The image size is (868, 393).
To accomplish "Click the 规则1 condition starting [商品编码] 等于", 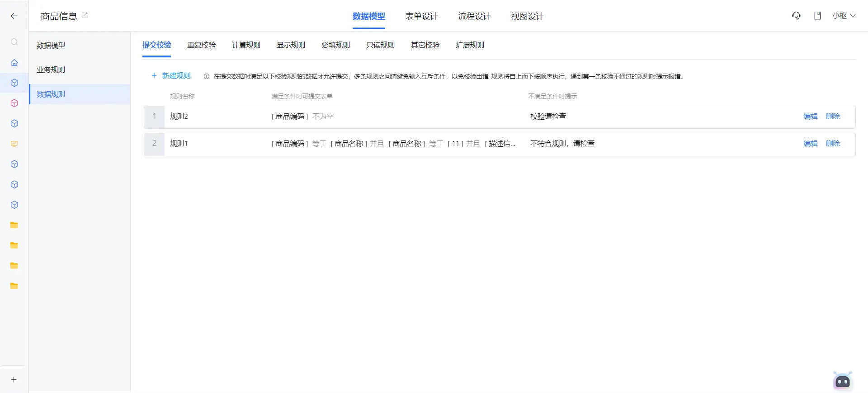I will click(x=393, y=144).
